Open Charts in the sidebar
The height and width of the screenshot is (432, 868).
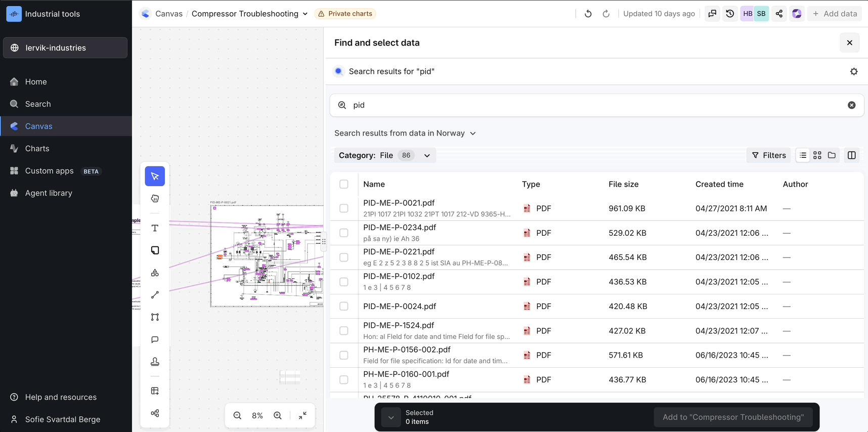[x=37, y=149]
